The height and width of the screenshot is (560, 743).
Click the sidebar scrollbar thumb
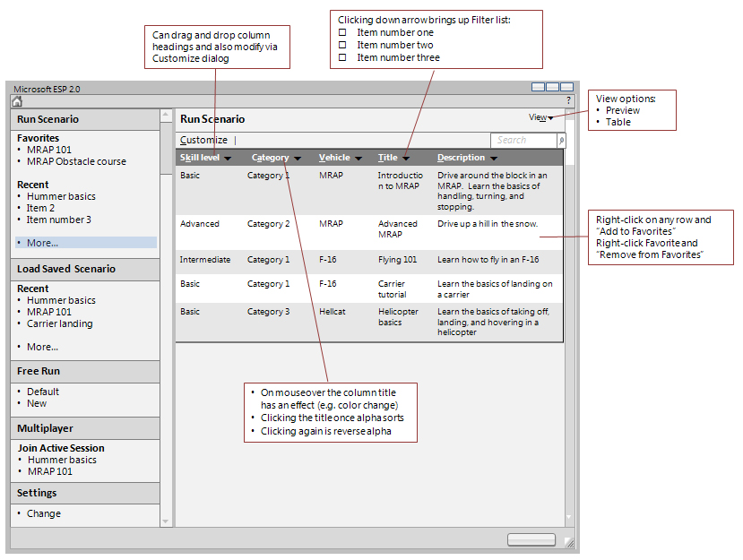166,148
